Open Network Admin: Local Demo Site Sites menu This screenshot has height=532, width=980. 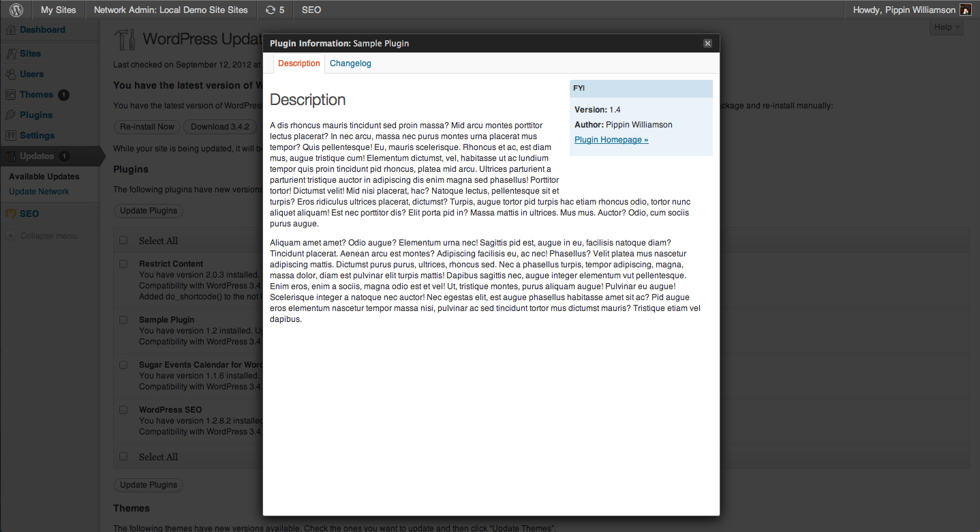171,10
